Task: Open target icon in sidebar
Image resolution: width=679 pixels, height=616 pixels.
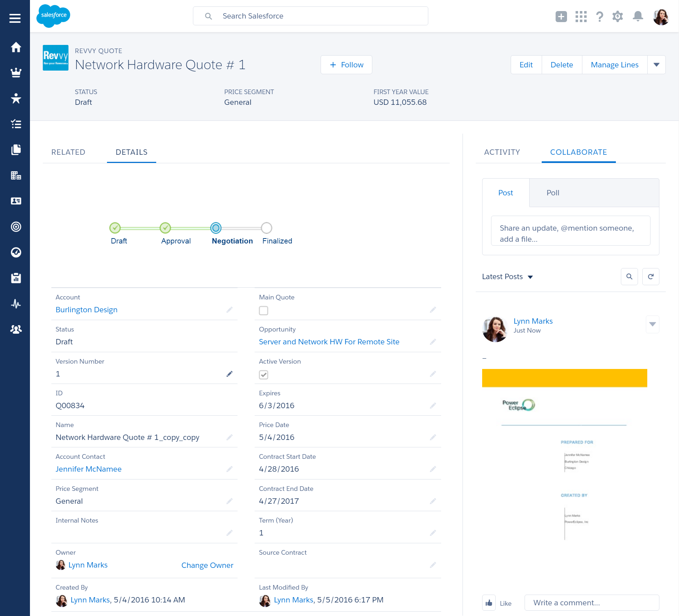Action: pos(16,227)
